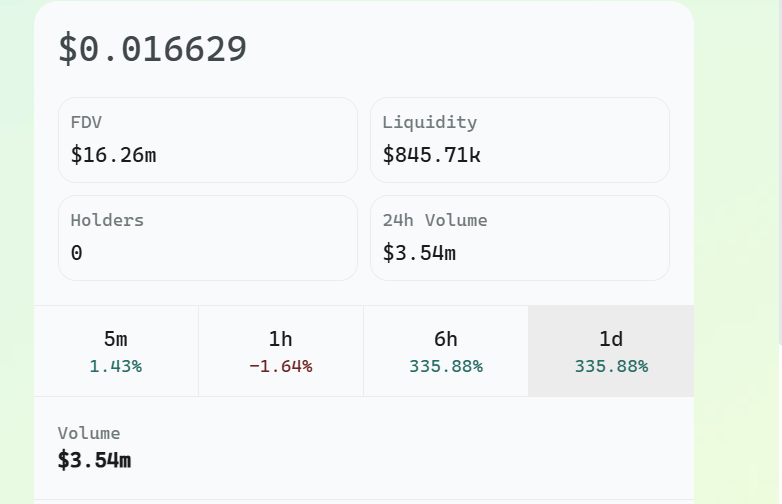Click the Volume label below the timeframes
The width and height of the screenshot is (782, 504).
pyautogui.click(x=89, y=433)
